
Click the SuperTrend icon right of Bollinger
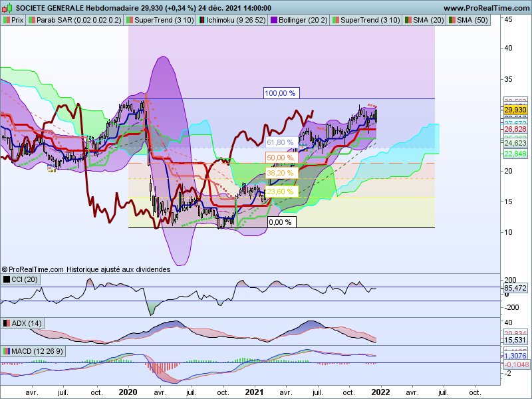coord(336,21)
